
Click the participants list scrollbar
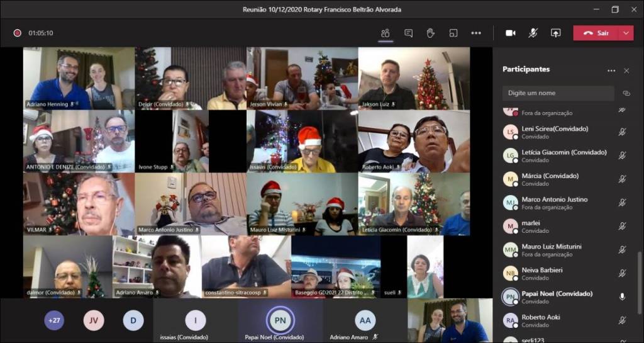tap(640, 277)
